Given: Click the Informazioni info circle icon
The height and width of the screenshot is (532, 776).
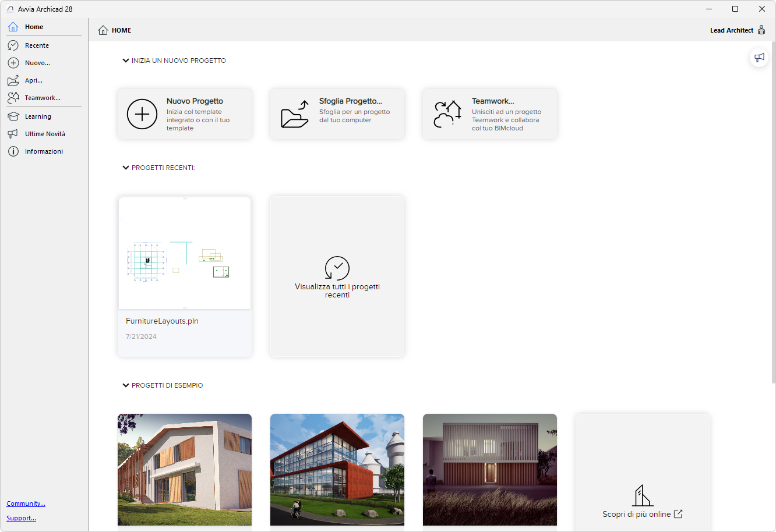Looking at the screenshot, I should [13, 151].
